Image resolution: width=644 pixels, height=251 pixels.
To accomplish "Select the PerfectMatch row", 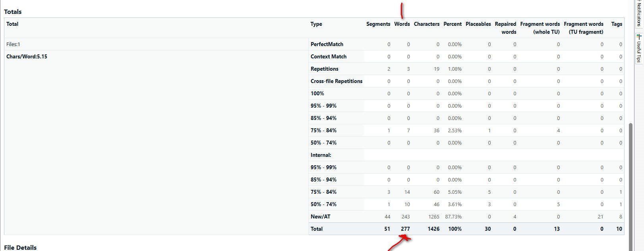I will pos(327,44).
